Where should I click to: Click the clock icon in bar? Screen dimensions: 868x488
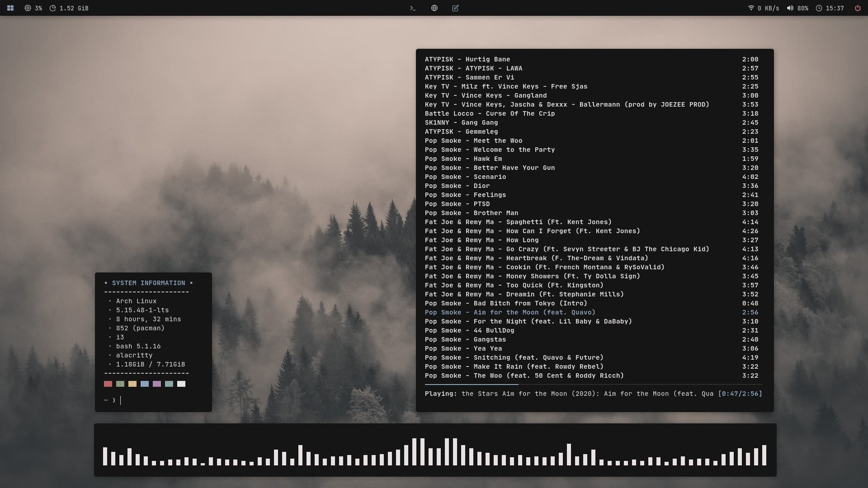(819, 8)
